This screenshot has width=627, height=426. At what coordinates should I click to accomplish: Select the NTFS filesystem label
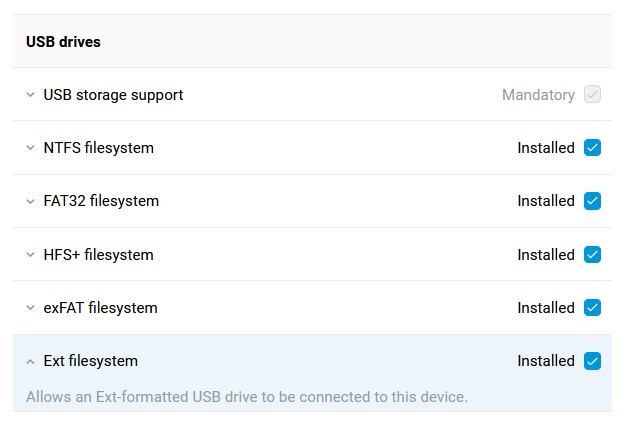pyautogui.click(x=98, y=148)
